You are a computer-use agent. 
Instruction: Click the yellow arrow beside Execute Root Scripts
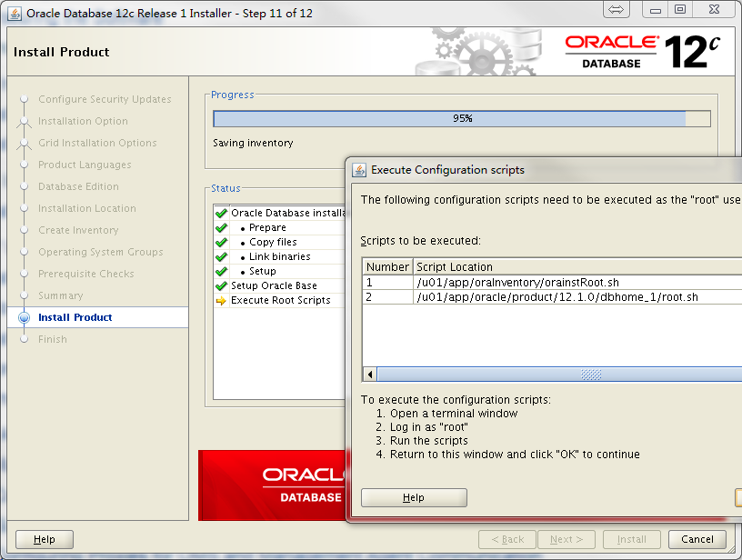coord(221,300)
